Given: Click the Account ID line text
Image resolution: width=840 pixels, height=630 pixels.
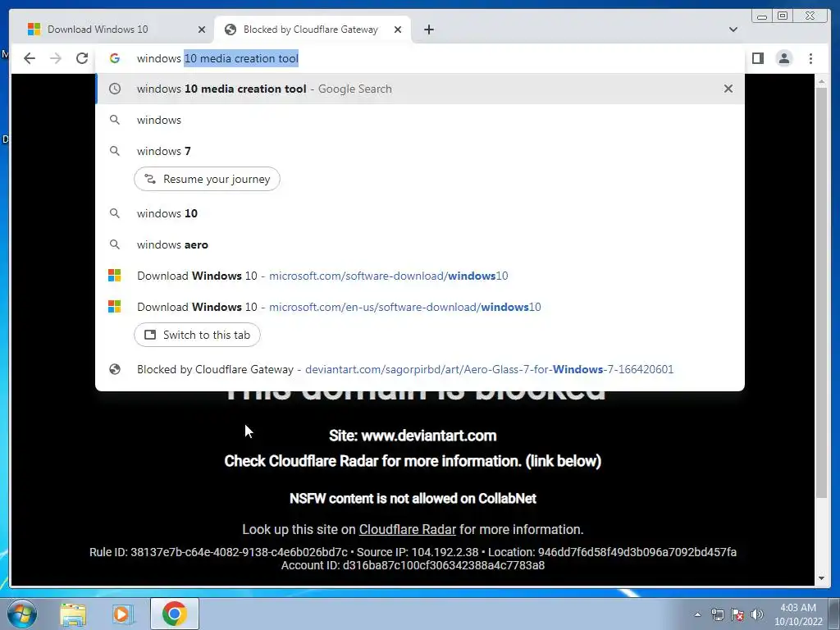Looking at the screenshot, I should point(413,565).
